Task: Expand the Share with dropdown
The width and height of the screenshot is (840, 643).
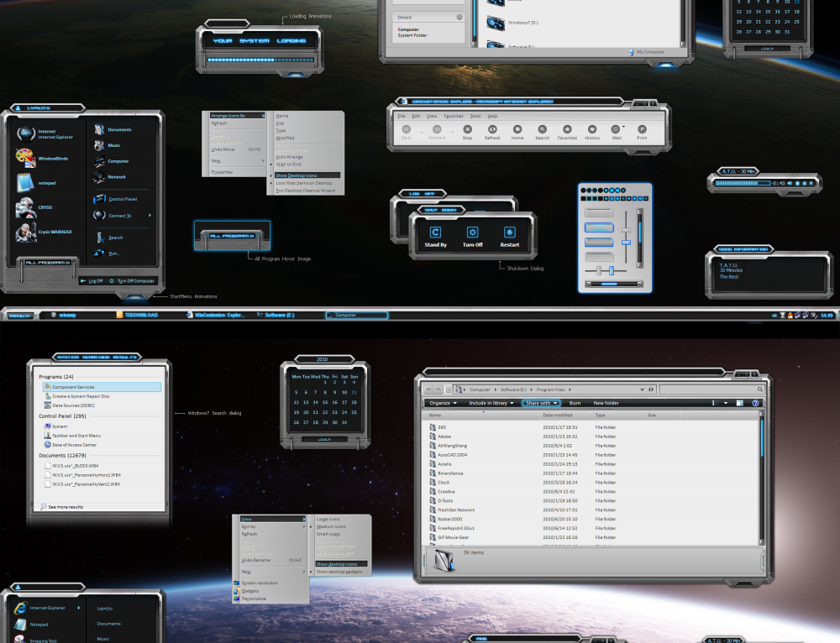Action: [x=541, y=403]
